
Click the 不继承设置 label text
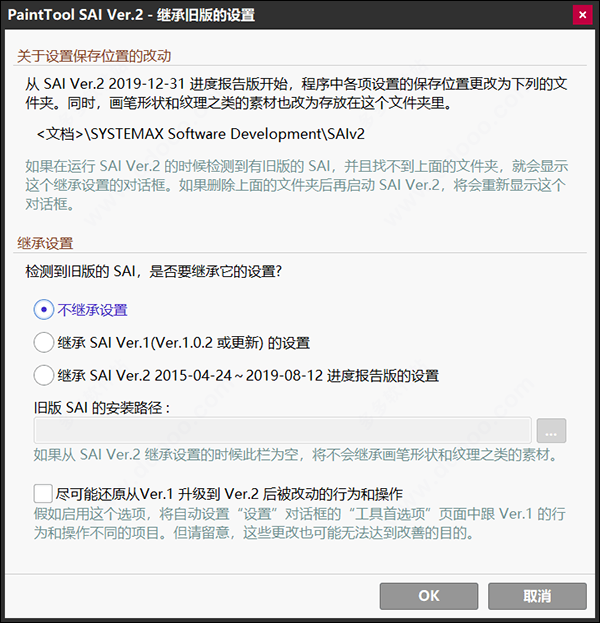pos(92,310)
